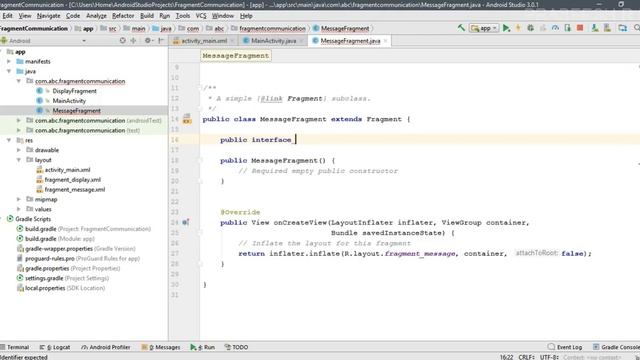Click the Apply Changes lightning icon

[x=518, y=28]
